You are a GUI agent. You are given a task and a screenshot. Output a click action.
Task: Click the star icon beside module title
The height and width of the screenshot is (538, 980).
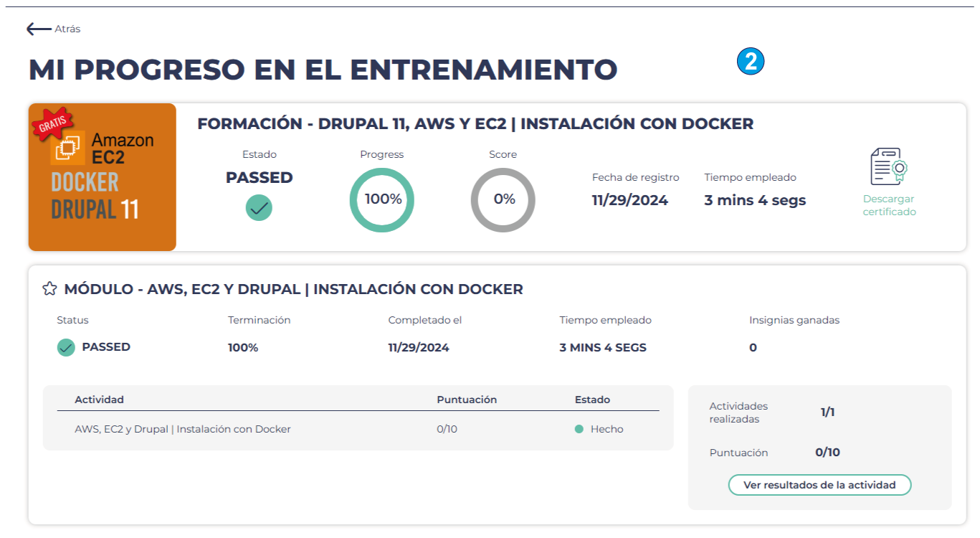pyautogui.click(x=49, y=289)
